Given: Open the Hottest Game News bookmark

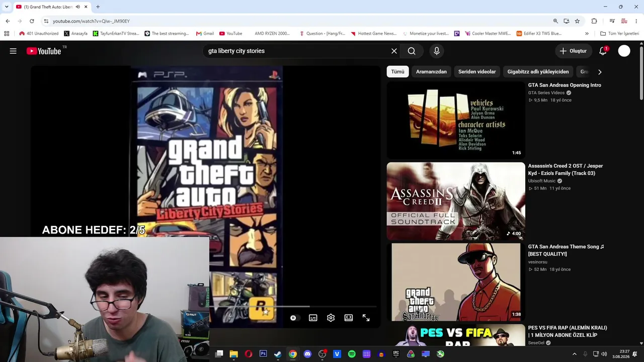Looking at the screenshot, I should (x=373, y=34).
